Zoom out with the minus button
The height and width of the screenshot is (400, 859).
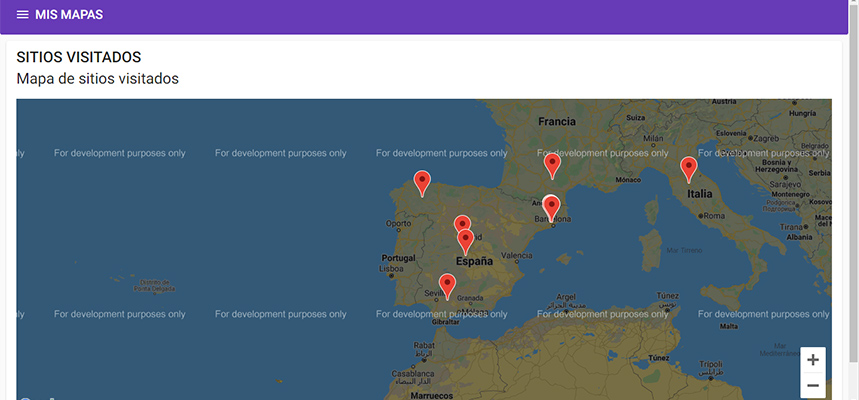(x=813, y=386)
